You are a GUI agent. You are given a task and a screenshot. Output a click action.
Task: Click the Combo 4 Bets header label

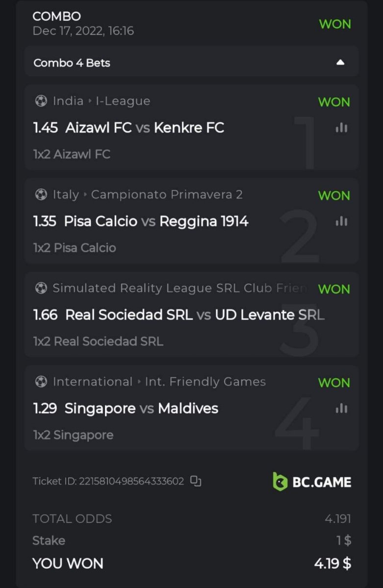click(72, 63)
